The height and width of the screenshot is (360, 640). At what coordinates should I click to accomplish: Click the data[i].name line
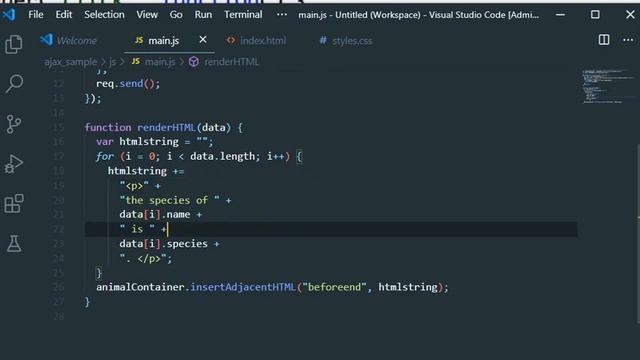click(160, 215)
